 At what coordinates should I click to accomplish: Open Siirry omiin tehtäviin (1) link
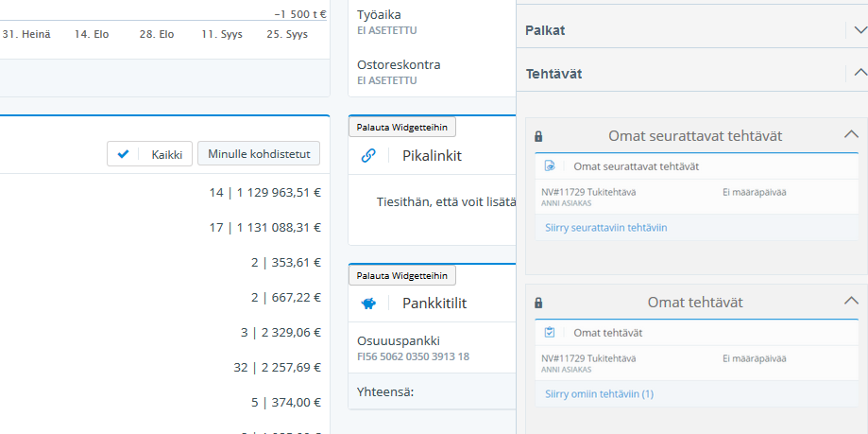tap(599, 393)
